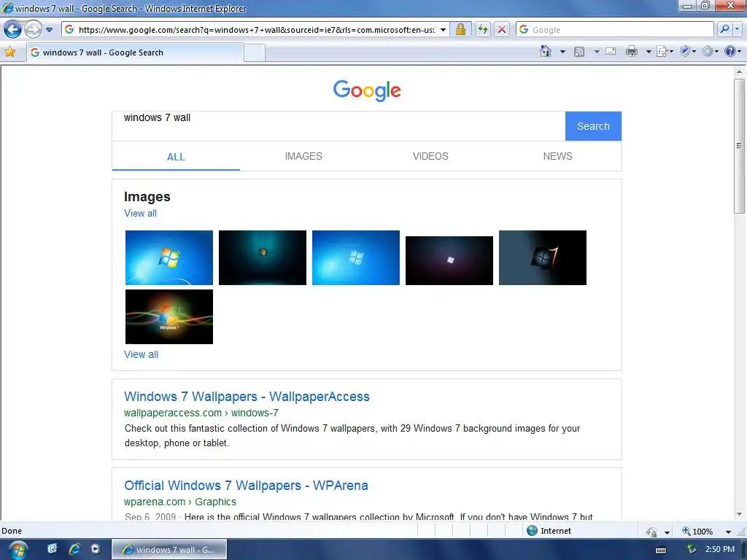The height and width of the screenshot is (560, 747).
Task: Select the ALL results tab
Action: point(176,157)
